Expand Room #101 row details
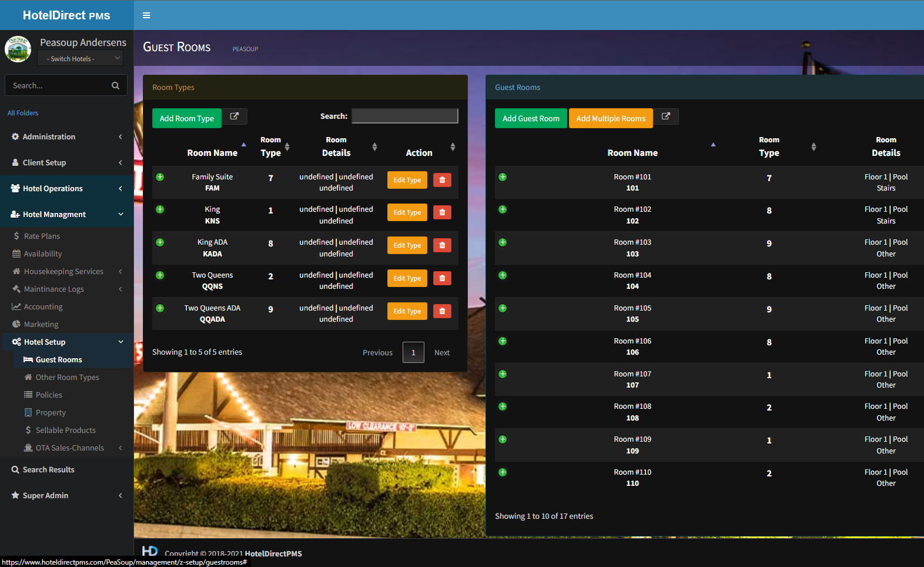The width and height of the screenshot is (924, 567). pyautogui.click(x=503, y=177)
